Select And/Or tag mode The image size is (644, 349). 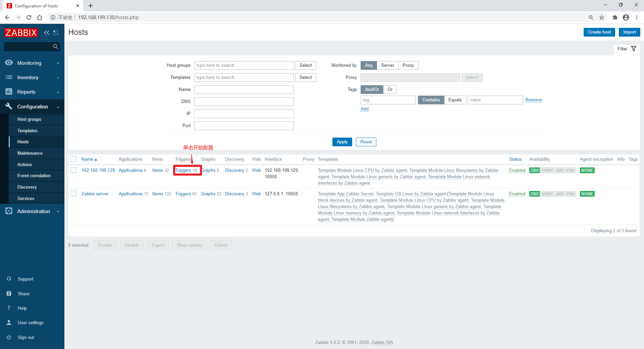[372, 90]
